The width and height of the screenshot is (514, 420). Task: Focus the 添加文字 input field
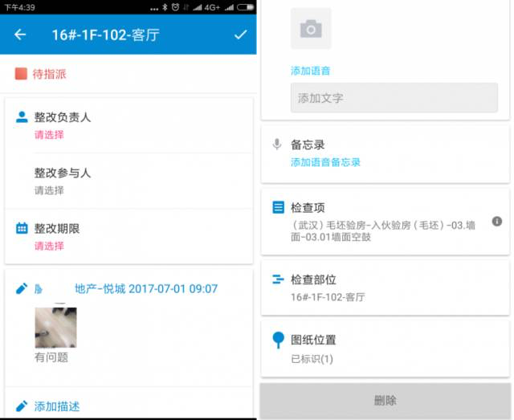[394, 98]
